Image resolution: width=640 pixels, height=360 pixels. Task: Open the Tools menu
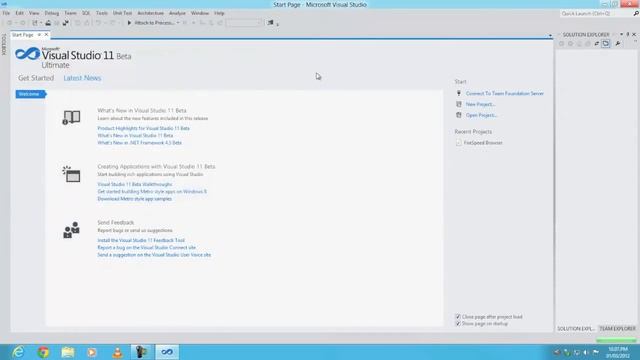click(x=102, y=13)
